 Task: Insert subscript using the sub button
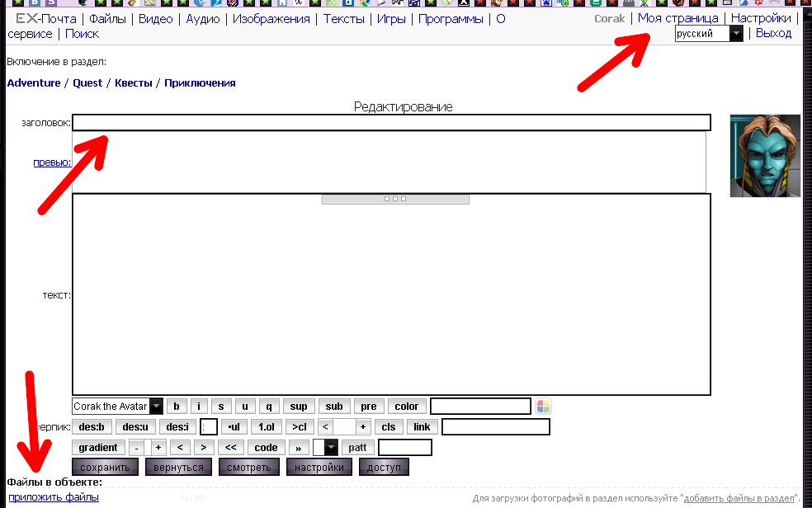(333, 406)
